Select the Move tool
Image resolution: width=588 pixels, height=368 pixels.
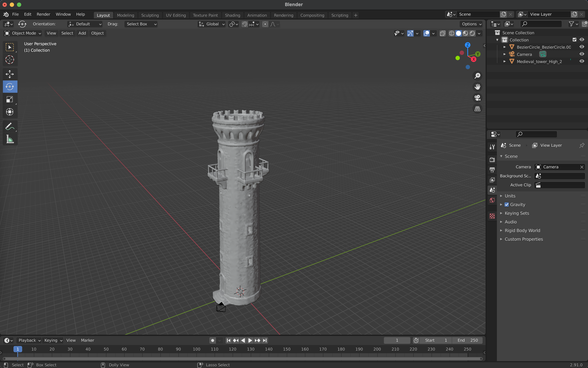(10, 74)
